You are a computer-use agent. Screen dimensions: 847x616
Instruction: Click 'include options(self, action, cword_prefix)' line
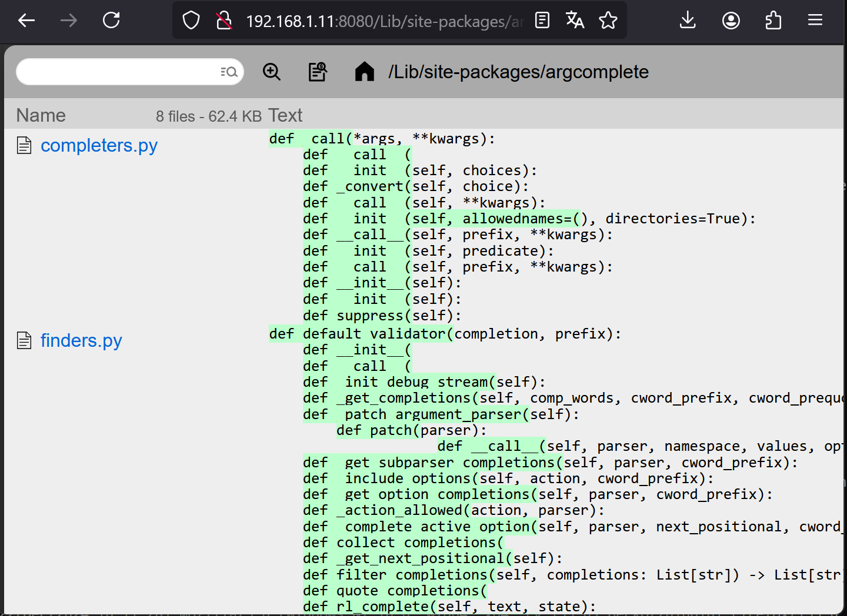coord(508,478)
